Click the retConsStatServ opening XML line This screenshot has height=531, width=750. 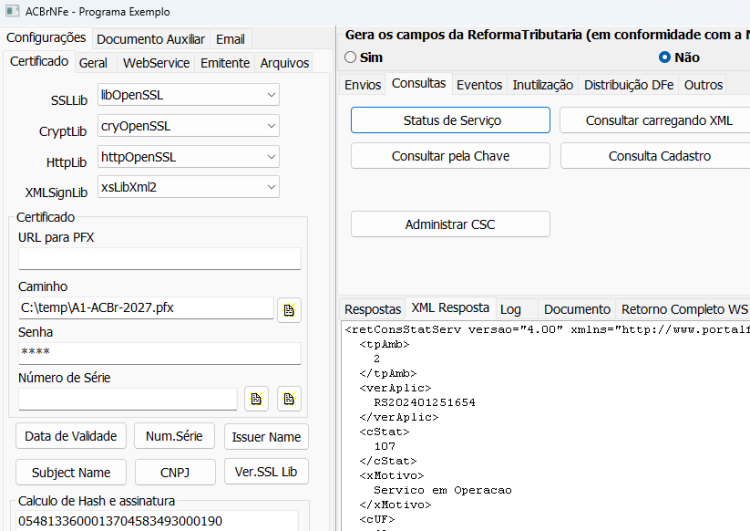tap(547, 330)
